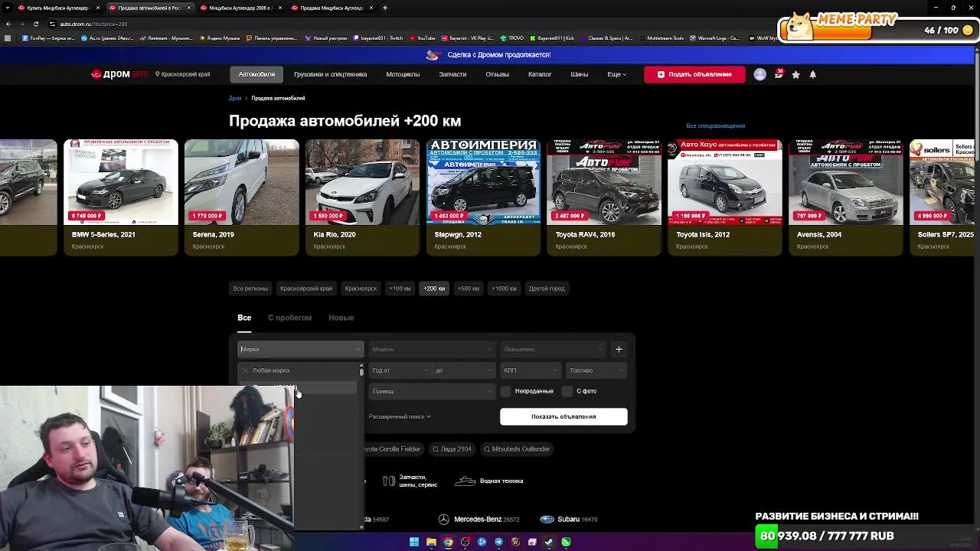Open Steam from the taskbar

tap(549, 542)
